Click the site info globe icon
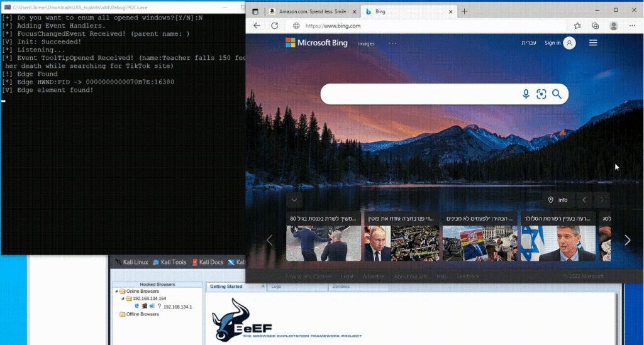This screenshot has width=644, height=345. point(296,25)
